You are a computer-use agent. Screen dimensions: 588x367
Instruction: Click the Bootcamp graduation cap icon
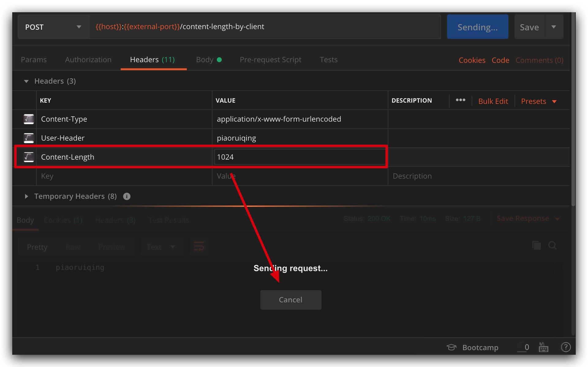point(451,347)
